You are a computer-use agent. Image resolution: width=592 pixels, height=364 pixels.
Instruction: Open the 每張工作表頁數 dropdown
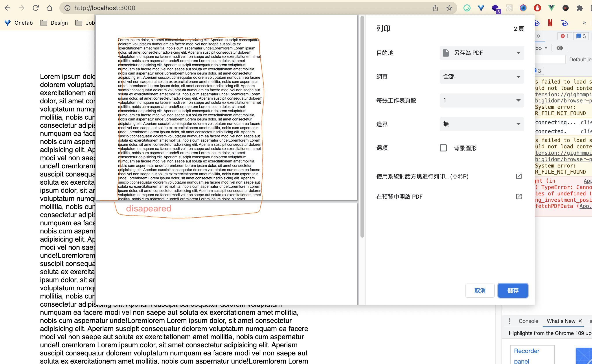tap(482, 100)
